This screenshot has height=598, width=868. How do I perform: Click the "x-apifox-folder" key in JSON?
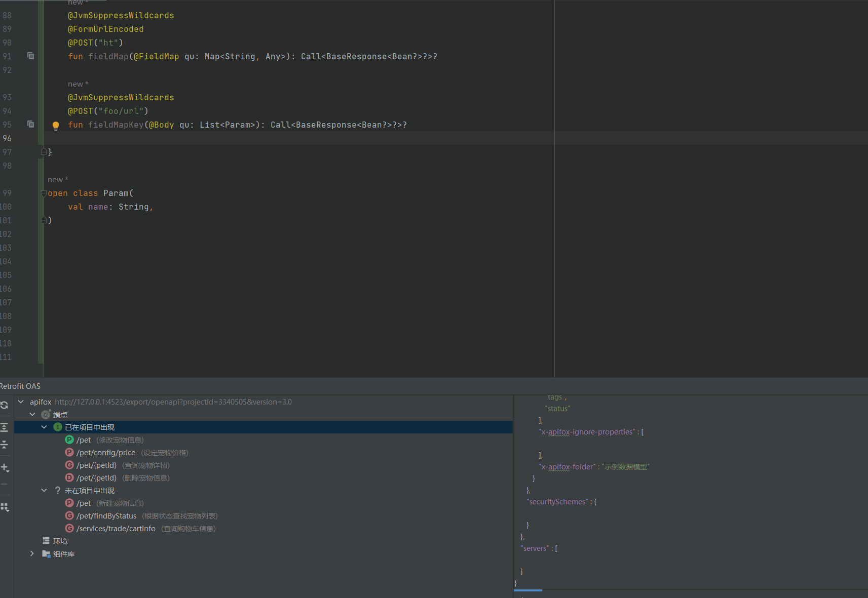[x=567, y=466]
